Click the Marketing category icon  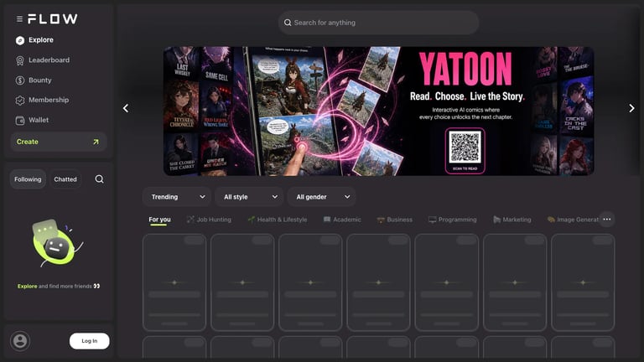[496, 220]
